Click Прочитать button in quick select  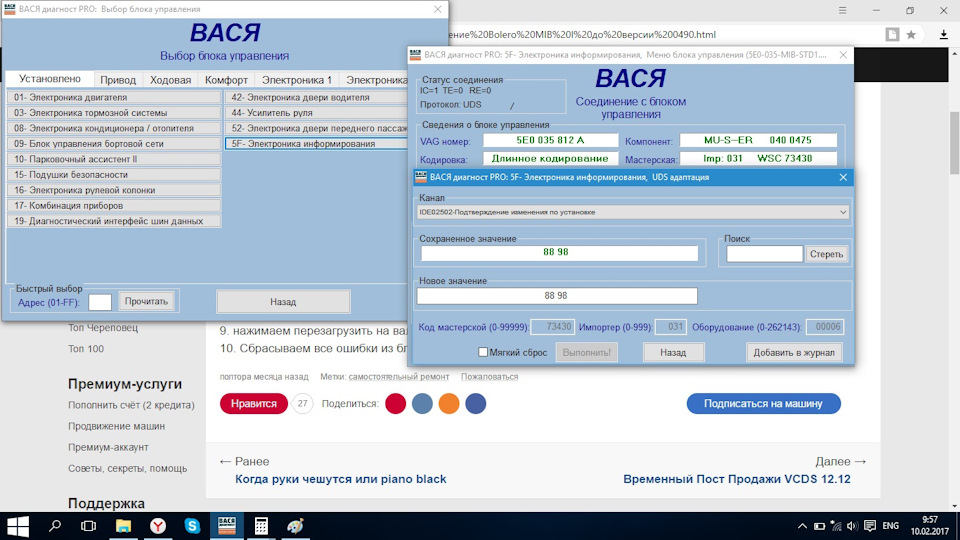146,301
